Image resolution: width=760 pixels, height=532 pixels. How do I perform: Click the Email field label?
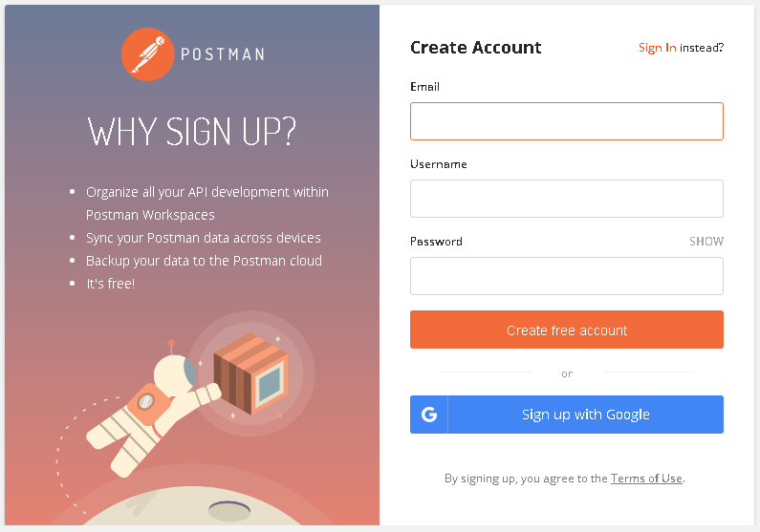(x=424, y=87)
